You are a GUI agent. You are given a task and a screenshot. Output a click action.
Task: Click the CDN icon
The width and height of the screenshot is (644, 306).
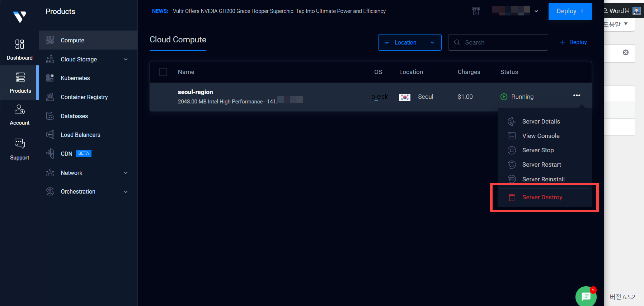click(50, 153)
